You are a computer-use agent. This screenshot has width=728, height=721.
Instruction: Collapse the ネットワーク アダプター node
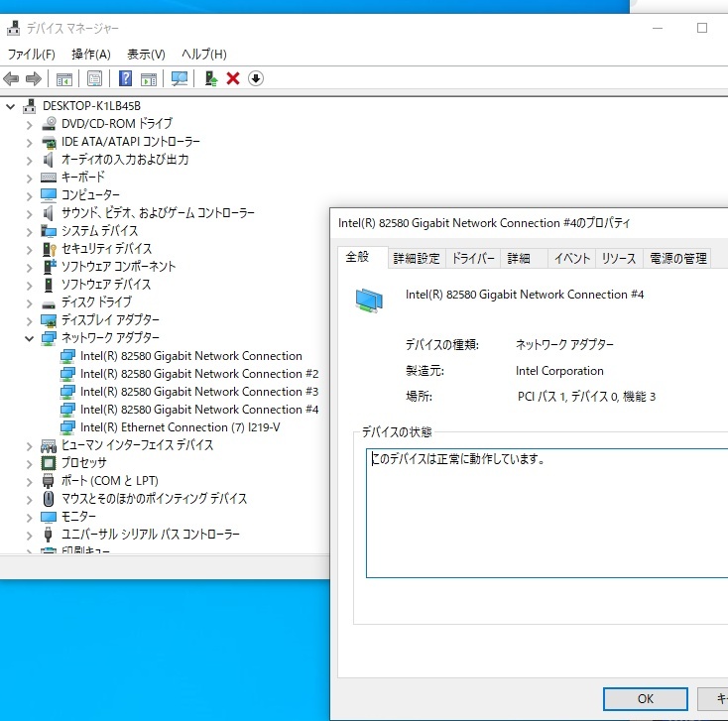pos(29,338)
